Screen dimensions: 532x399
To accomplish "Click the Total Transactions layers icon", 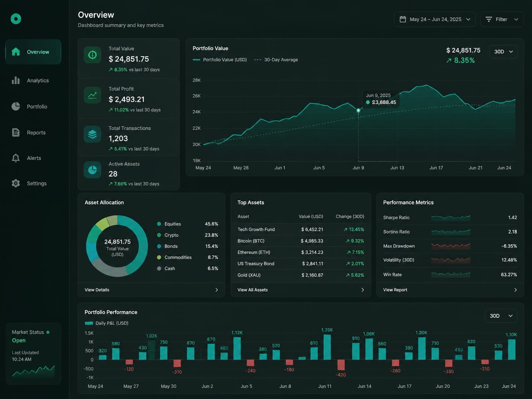I will click(93, 134).
